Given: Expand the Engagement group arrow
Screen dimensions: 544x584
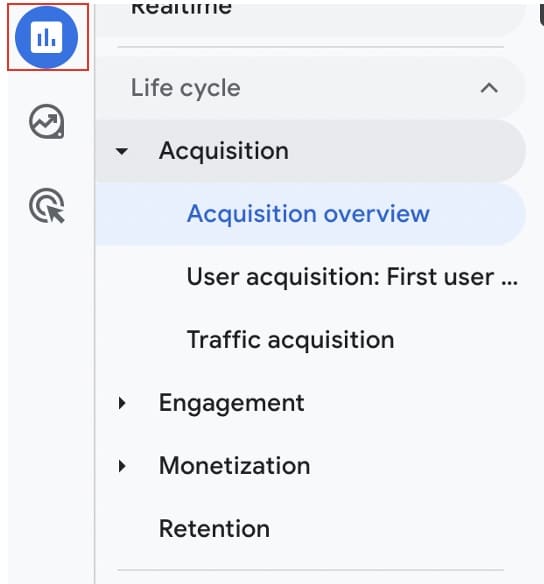Looking at the screenshot, I should pos(121,403).
